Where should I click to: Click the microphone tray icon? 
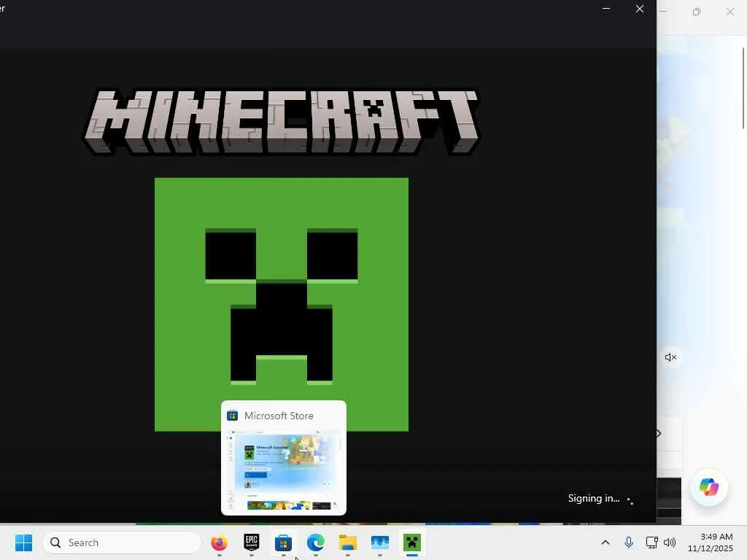(629, 542)
